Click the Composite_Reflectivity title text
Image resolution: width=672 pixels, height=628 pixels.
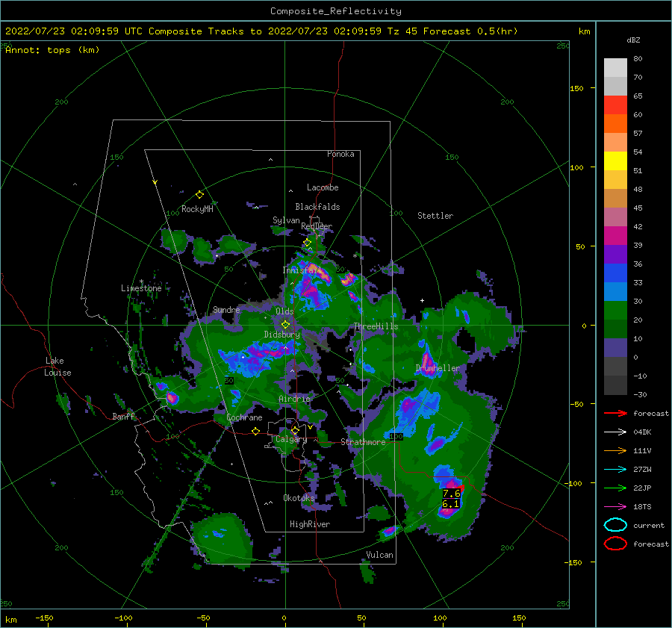tap(336, 11)
